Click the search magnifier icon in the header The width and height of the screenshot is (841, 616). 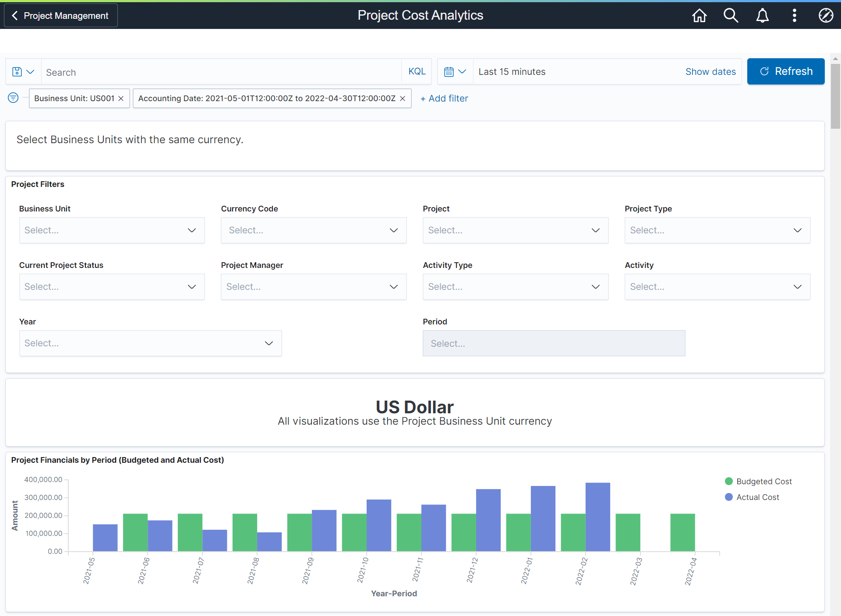[x=731, y=15]
